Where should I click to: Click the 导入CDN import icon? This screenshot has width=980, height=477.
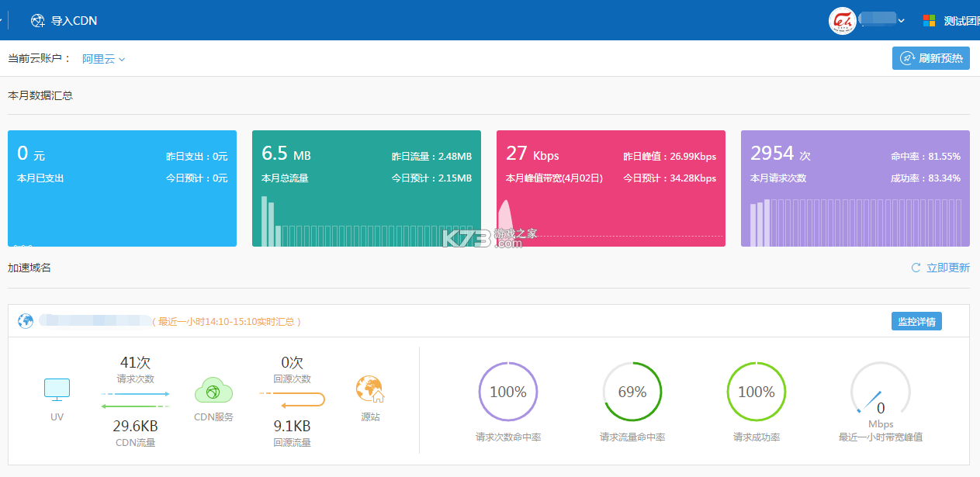click(x=37, y=21)
